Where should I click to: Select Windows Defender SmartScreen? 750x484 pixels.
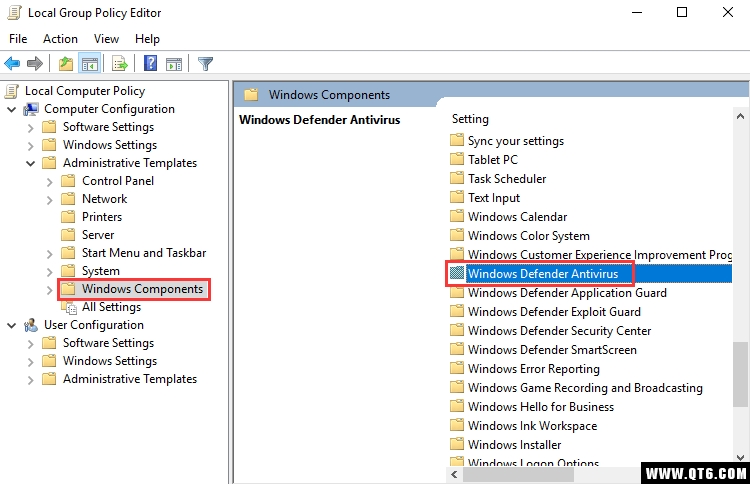tap(552, 350)
